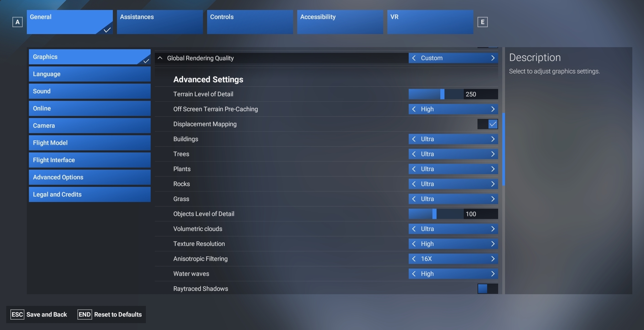Click the Advanced Settings heading
Viewport: 644px width, 330px height.
(208, 79)
